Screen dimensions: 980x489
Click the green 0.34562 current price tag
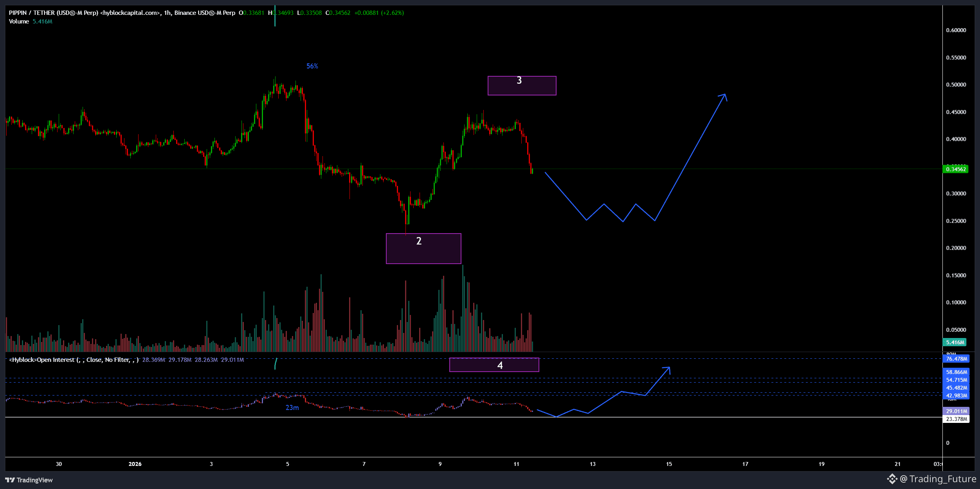pos(956,169)
